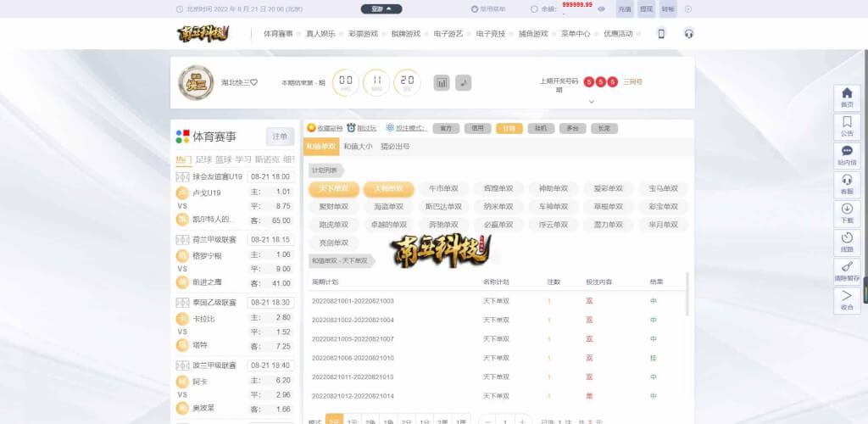Image resolution: width=868 pixels, height=424 pixels.
Task: Click the refresh circle beside 余额
Action: (x=534, y=8)
